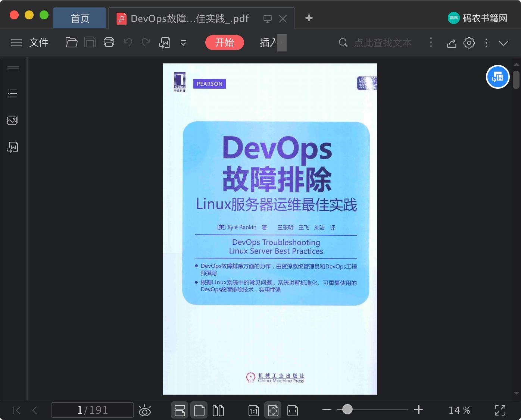
Task: Toggle the eye protection mode icon
Action: [x=145, y=411]
